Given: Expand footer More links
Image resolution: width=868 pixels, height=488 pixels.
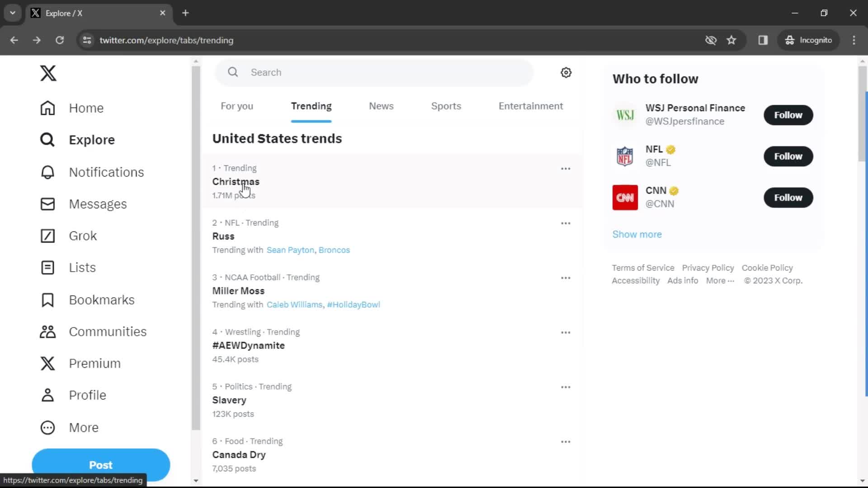Looking at the screenshot, I should point(720,281).
